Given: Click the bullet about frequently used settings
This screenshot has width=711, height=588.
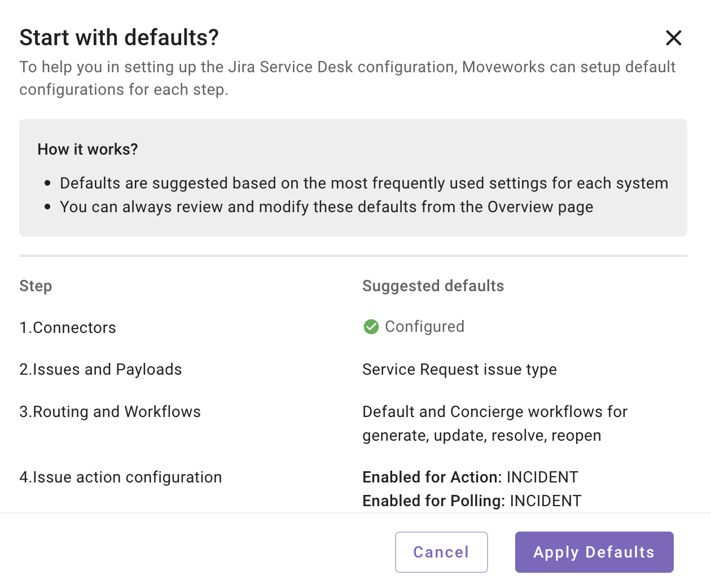Looking at the screenshot, I should tap(364, 183).
